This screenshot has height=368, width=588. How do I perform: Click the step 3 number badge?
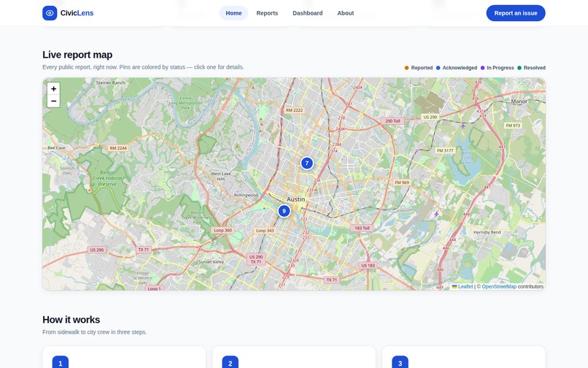pyautogui.click(x=400, y=363)
